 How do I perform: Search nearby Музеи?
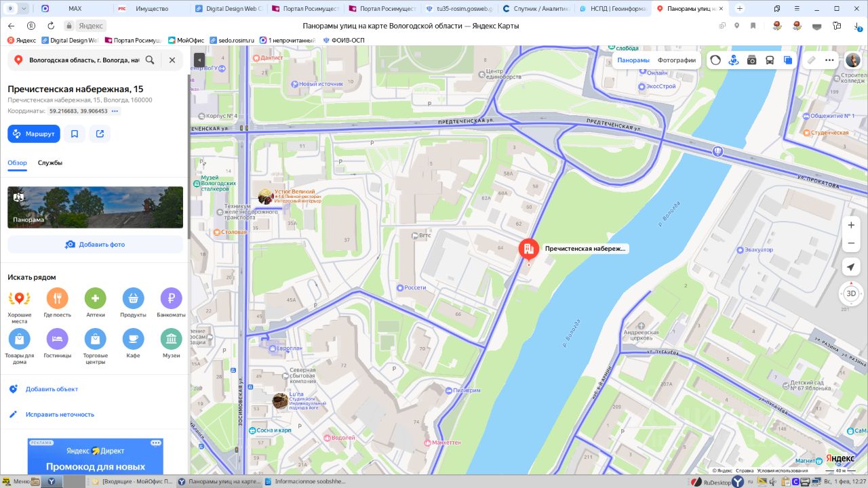point(172,344)
